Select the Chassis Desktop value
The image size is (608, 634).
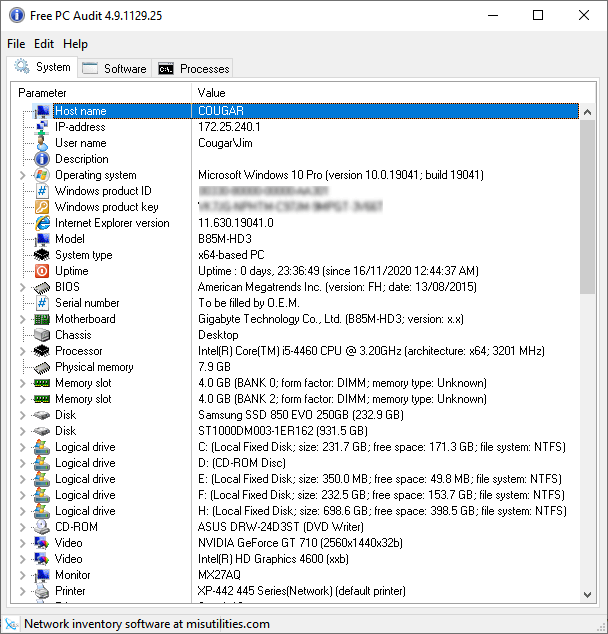click(x=218, y=335)
